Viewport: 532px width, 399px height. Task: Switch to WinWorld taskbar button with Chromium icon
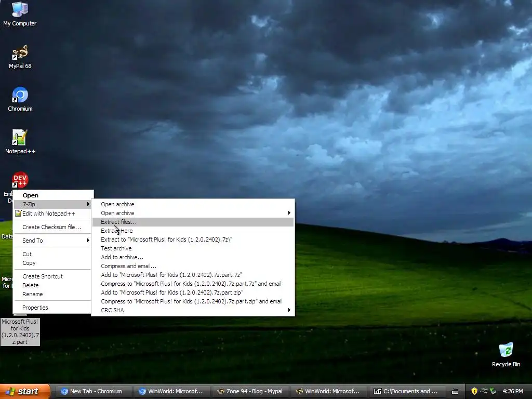click(x=173, y=391)
